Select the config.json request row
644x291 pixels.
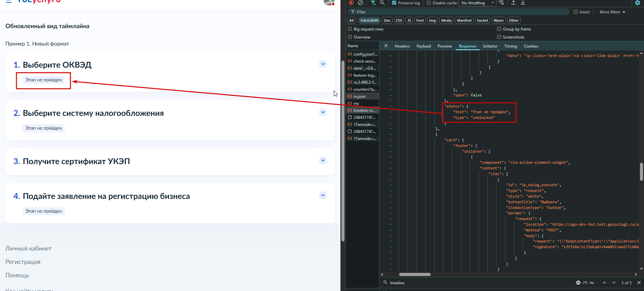[363, 54]
